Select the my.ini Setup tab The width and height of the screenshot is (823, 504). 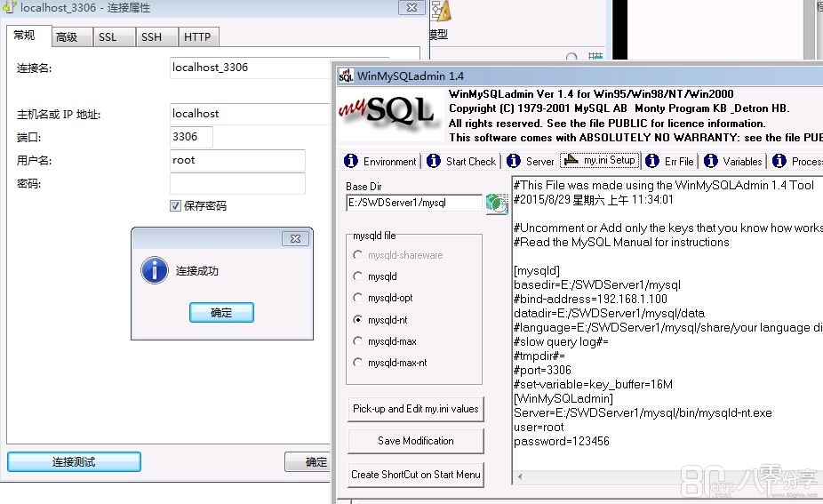click(x=600, y=160)
